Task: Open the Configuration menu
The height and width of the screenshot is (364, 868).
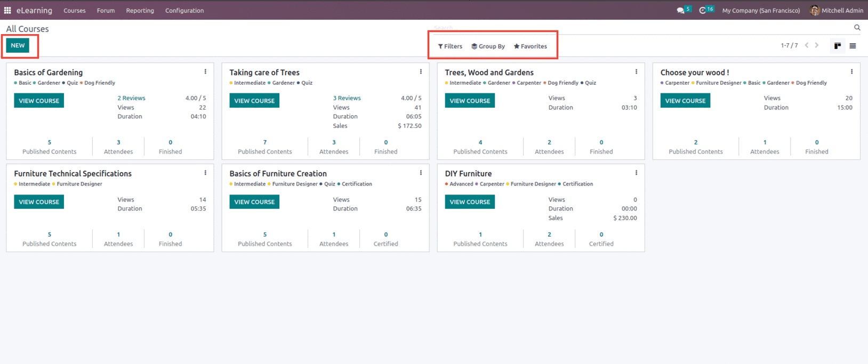Action: (x=184, y=11)
